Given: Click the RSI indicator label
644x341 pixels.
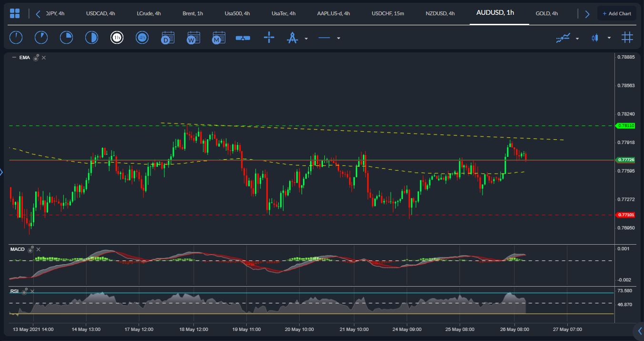Looking at the screenshot, I should tap(14, 291).
